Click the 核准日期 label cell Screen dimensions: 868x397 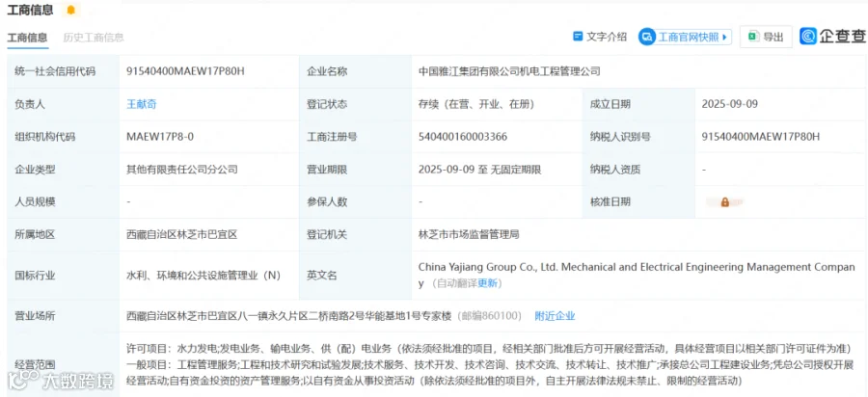pyautogui.click(x=638, y=201)
